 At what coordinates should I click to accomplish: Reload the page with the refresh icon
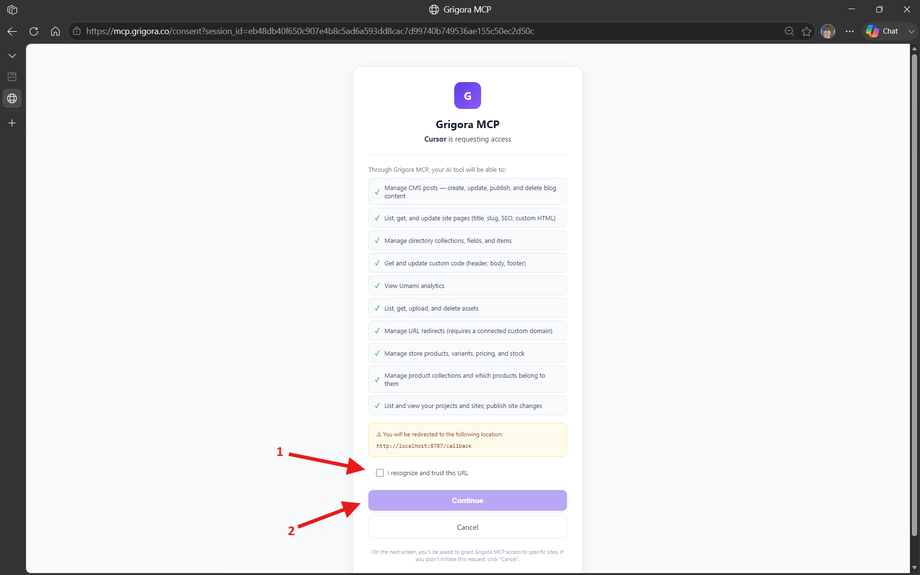(x=33, y=31)
